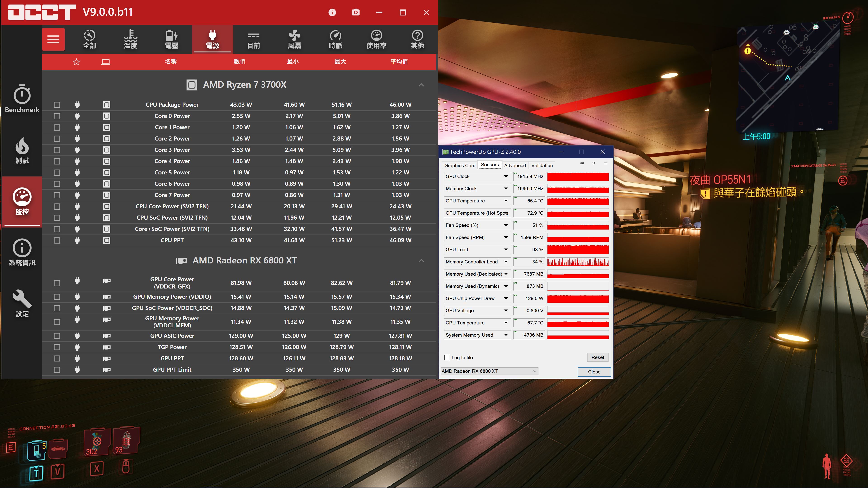868x488 pixels.
Task: Open the GPU Clock sensor dropdown arrow
Action: point(506,176)
